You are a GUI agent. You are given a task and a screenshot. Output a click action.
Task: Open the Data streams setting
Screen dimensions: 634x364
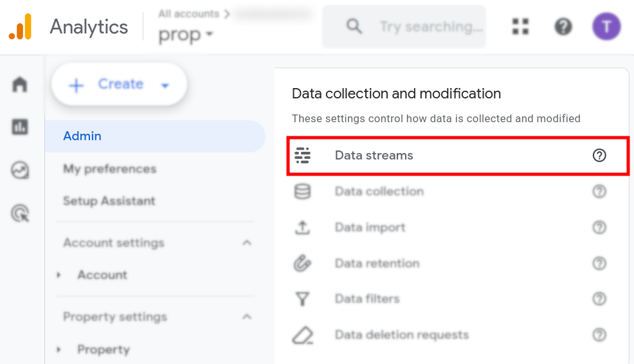tap(374, 155)
